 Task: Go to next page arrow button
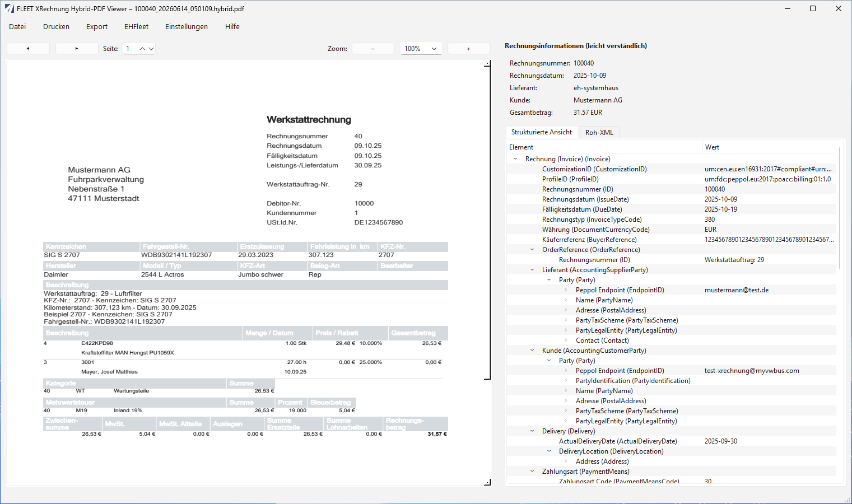77,49
